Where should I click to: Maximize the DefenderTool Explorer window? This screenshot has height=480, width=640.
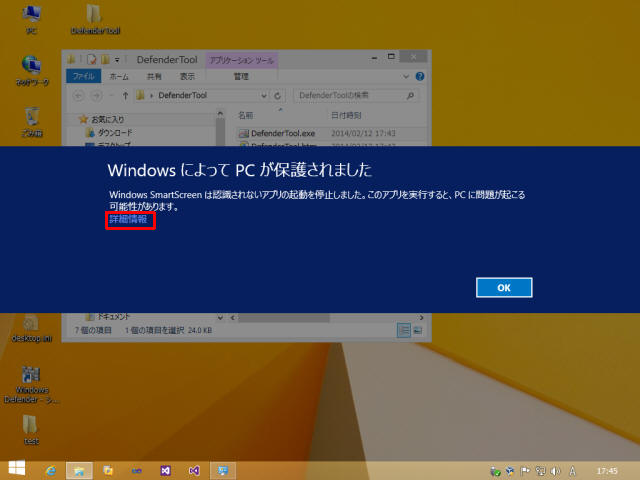coord(391,57)
